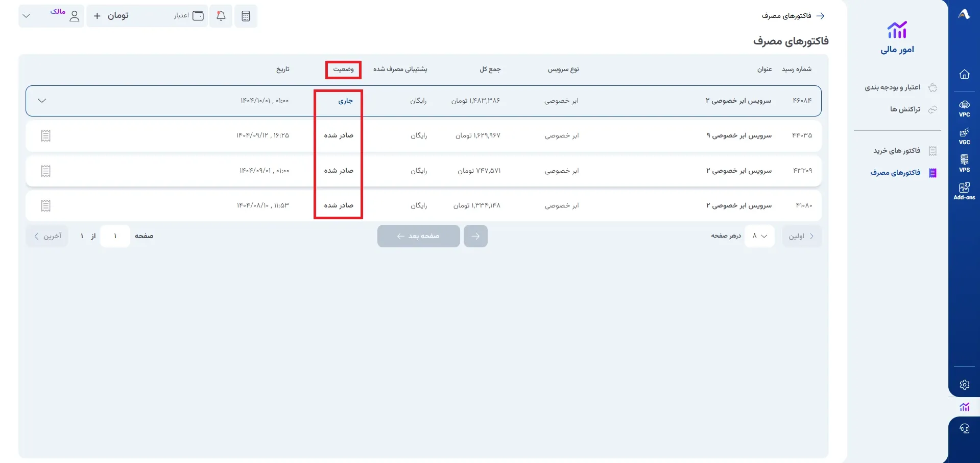Image resolution: width=980 pixels, height=463 pixels.
Task: Open the user profile icon
Action: point(75,16)
